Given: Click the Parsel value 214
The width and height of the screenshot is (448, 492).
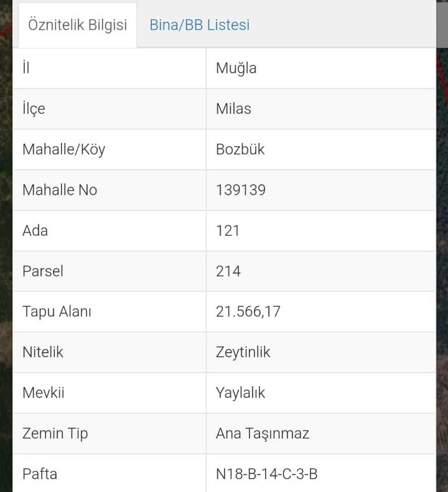Looking at the screenshot, I should [228, 271].
